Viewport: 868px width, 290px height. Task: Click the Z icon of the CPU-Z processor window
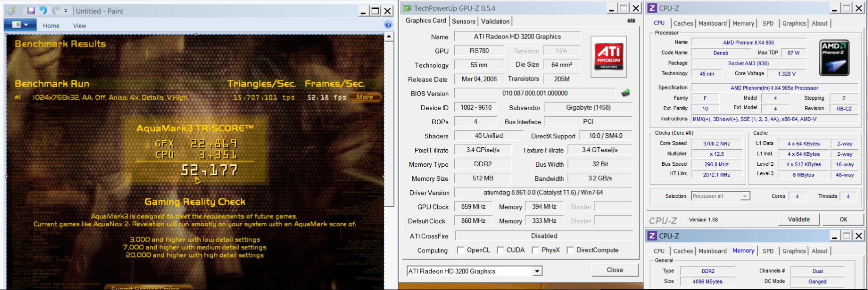(x=652, y=8)
